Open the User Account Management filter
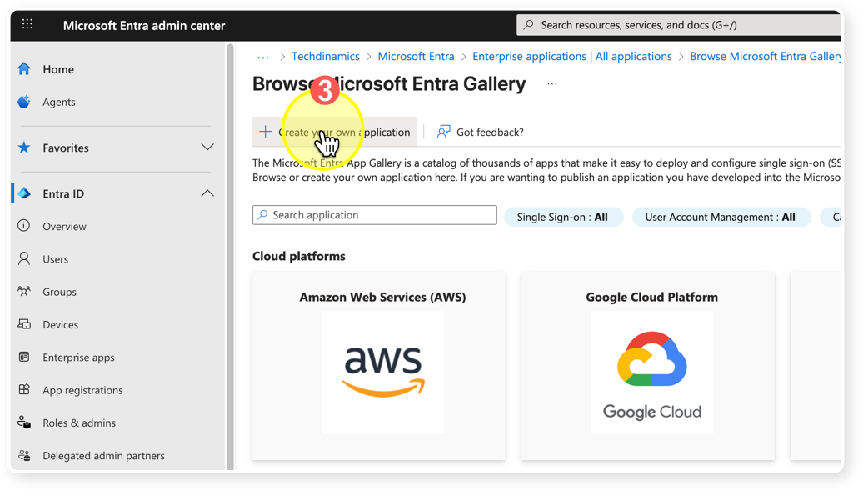The width and height of the screenshot is (868, 496). point(721,217)
